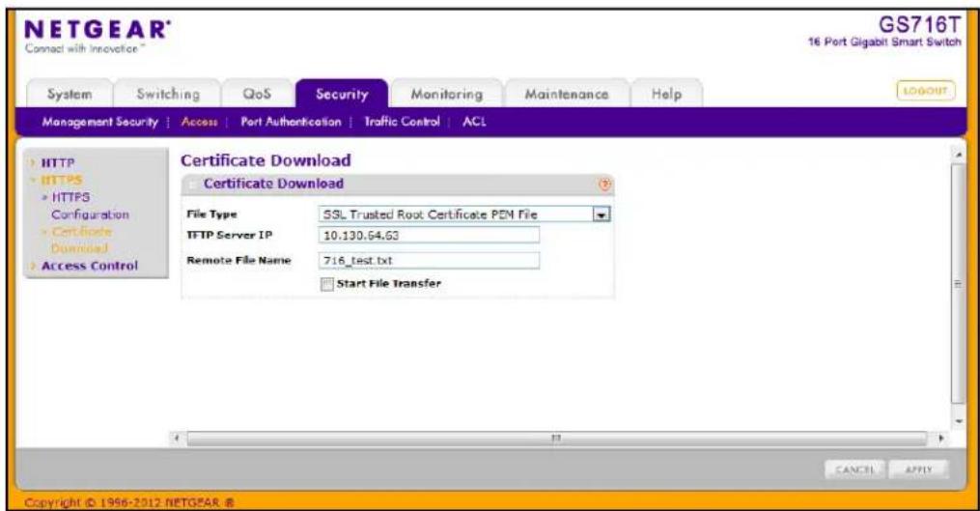Screen dimensions: 980x511
Task: Click the APPLY button
Action: (919, 469)
